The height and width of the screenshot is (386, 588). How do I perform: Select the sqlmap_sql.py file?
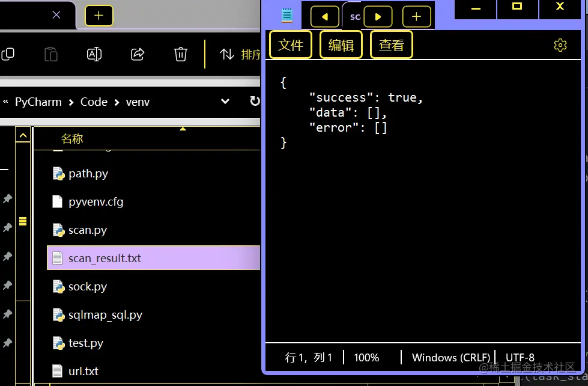(153, 314)
